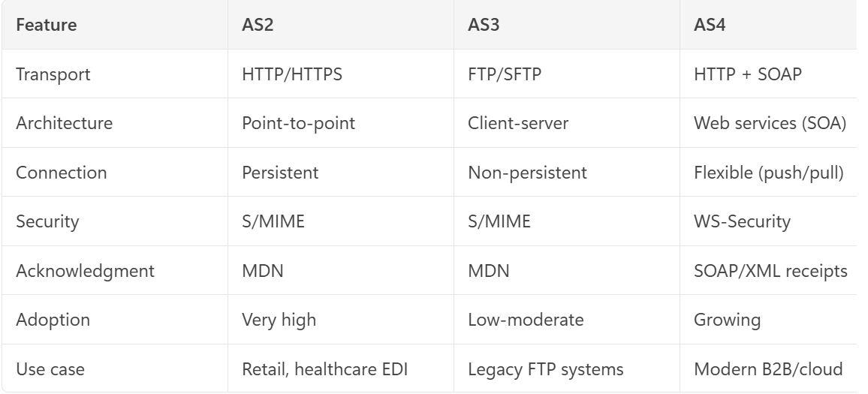868x394 pixels.
Task: Select the Transport row label
Action: coord(53,74)
